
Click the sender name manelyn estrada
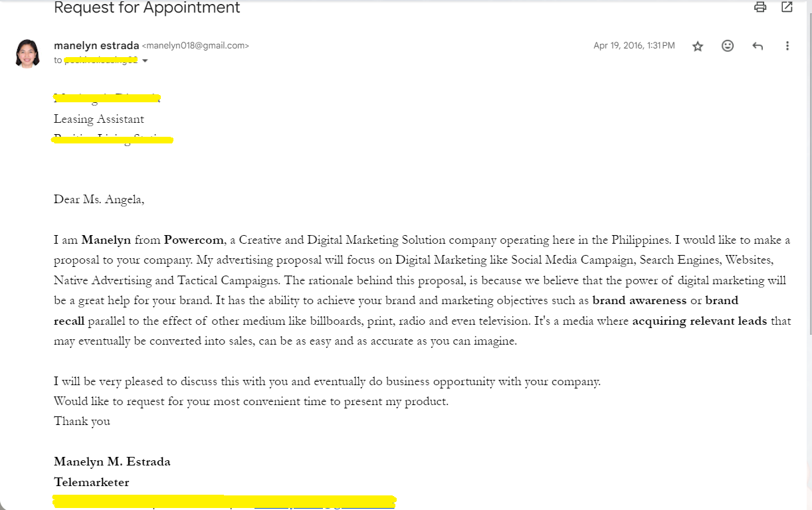[96, 46]
